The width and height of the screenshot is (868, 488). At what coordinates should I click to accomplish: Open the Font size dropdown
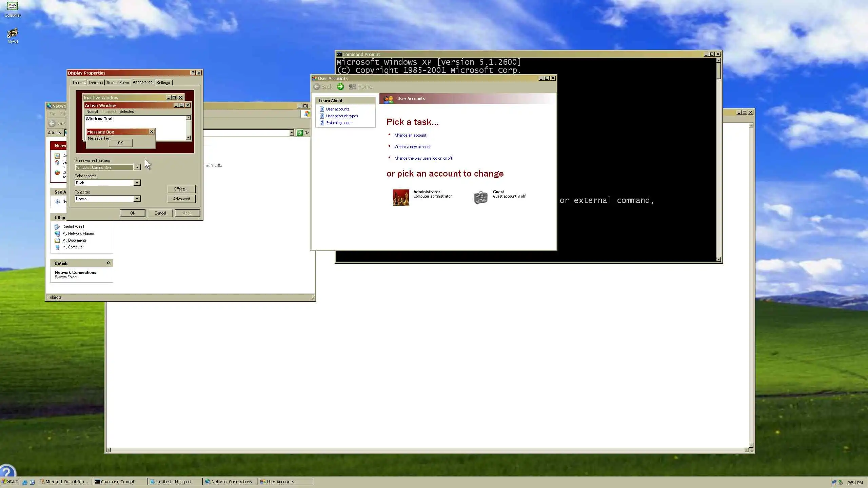(137, 199)
